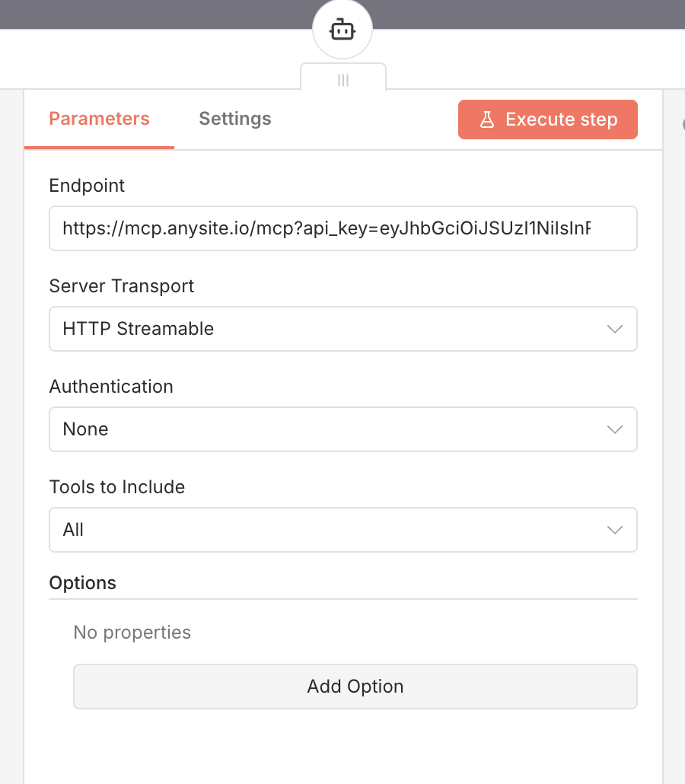Image resolution: width=685 pixels, height=784 pixels.
Task: Select the HTTP Streamable transport field
Action: (x=342, y=329)
